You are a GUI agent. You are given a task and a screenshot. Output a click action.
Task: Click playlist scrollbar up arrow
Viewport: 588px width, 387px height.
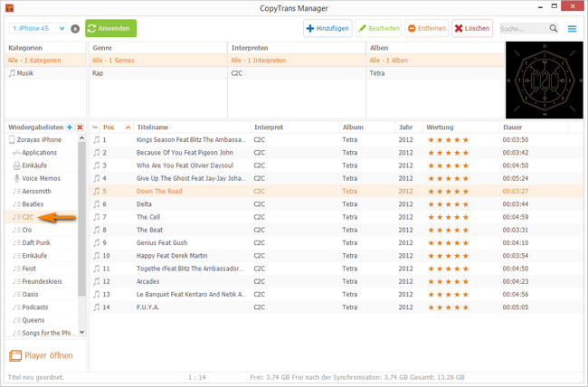click(x=81, y=138)
